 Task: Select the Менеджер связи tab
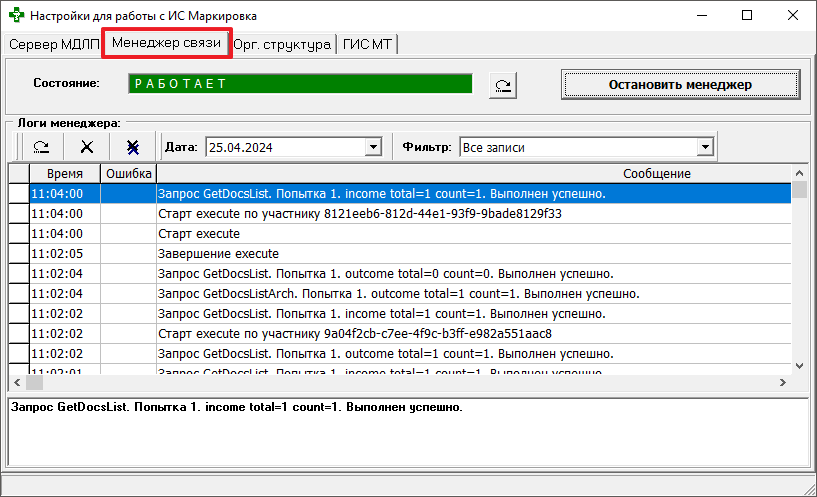(x=167, y=44)
